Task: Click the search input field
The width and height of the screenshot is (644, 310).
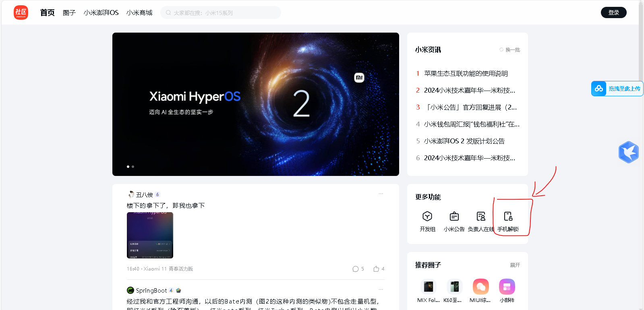Action: (x=221, y=12)
